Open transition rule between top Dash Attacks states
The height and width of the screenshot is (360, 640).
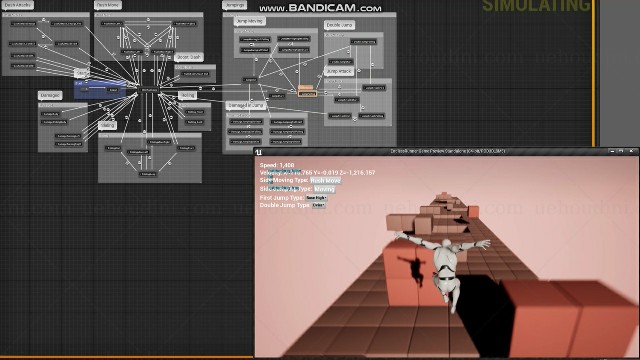click(x=44, y=20)
